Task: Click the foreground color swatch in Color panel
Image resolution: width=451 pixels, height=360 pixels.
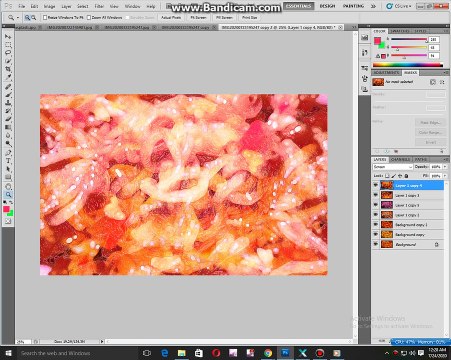Action: point(377,41)
